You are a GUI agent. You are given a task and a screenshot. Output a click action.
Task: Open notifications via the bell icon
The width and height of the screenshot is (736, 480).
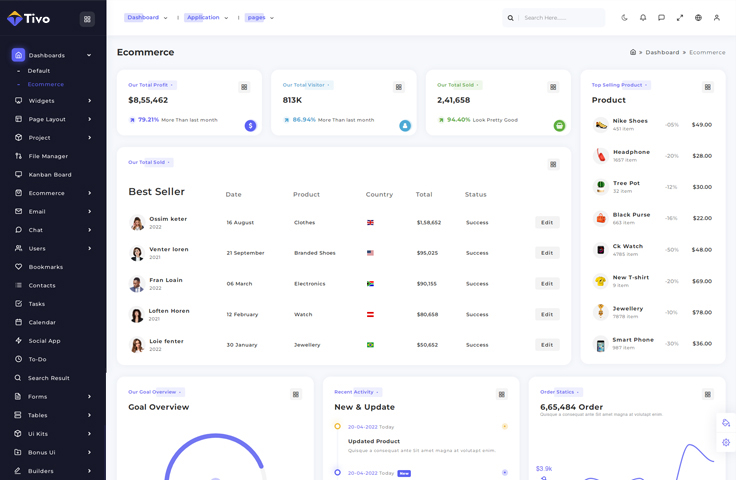[643, 18]
